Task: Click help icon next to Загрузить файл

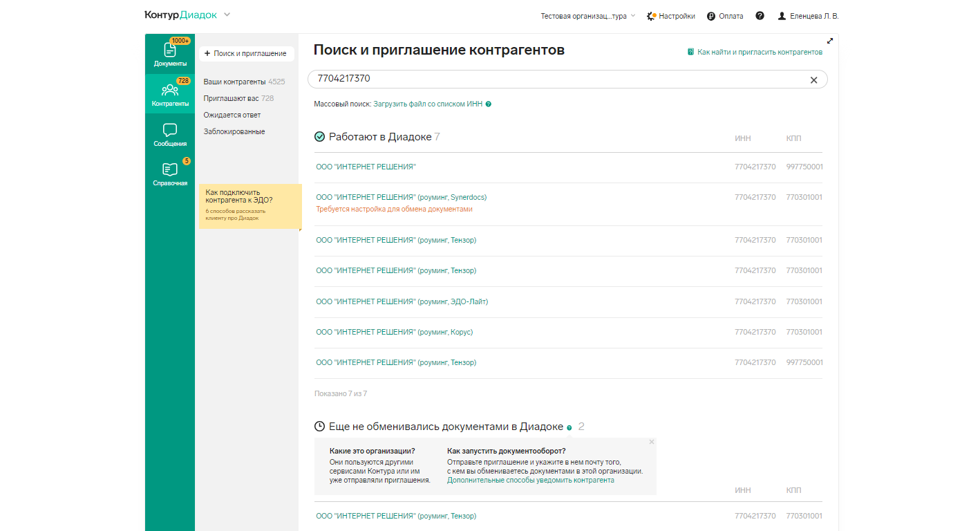Action: pos(489,104)
